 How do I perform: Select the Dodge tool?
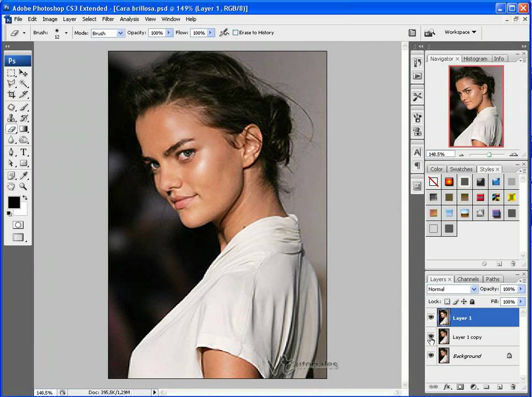(x=23, y=140)
